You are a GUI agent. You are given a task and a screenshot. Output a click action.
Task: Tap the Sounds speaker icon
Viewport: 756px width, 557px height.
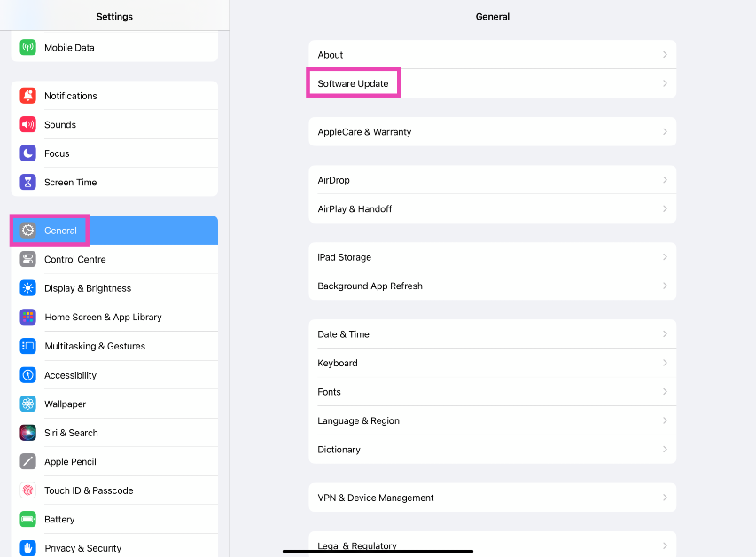[27, 125]
